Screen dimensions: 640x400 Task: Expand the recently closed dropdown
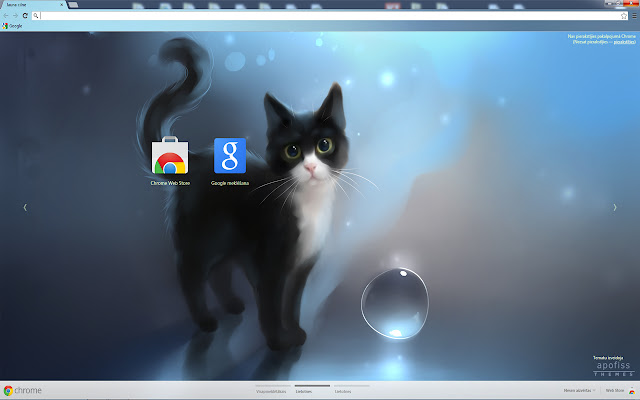point(579,391)
